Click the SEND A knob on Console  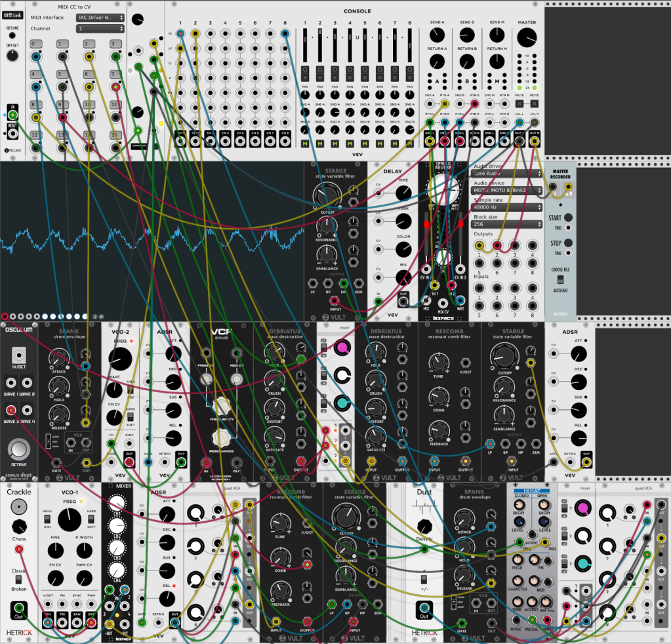(436, 36)
